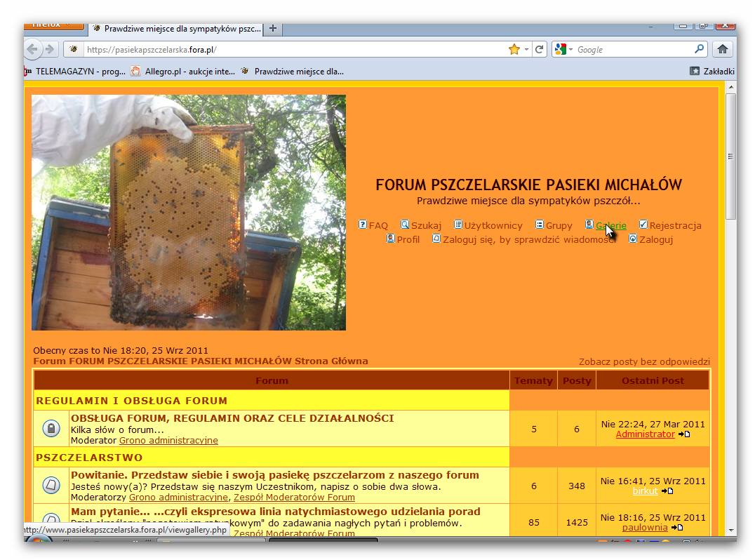
Task: Click the Profil icon
Action: click(391, 239)
